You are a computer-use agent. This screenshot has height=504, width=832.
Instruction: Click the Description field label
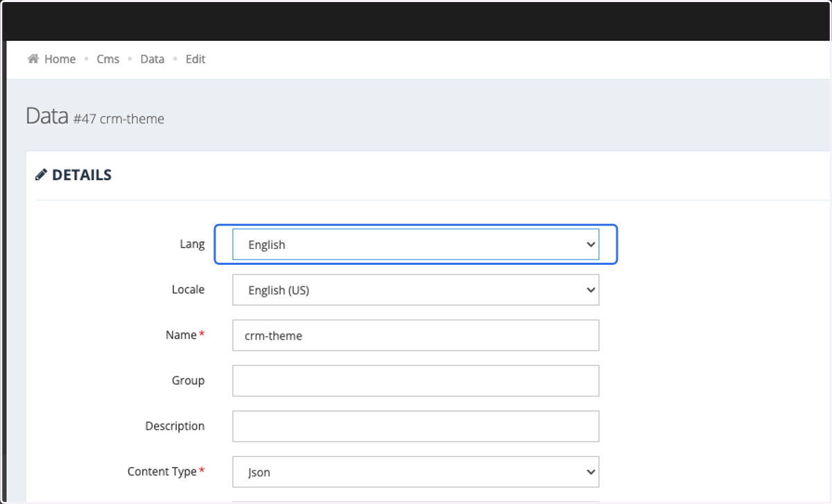coord(175,426)
